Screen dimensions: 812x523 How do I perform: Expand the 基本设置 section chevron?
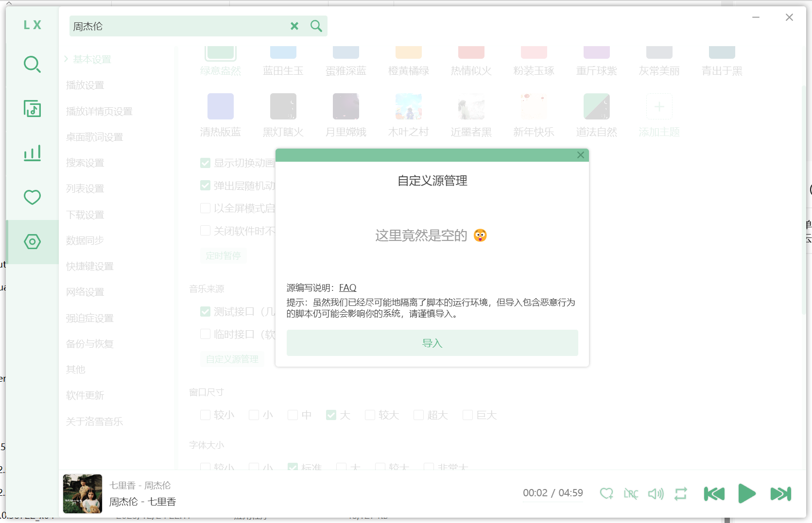click(x=66, y=59)
